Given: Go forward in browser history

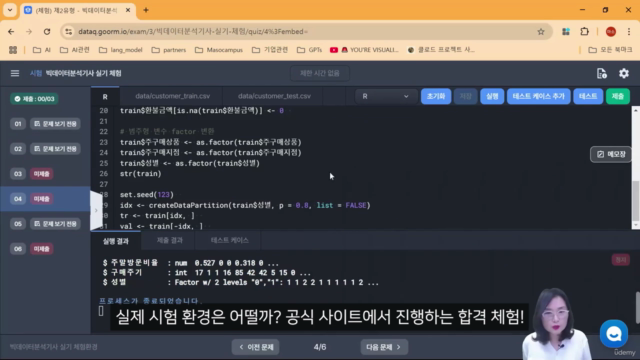Looking at the screenshot, I should tap(29, 31).
